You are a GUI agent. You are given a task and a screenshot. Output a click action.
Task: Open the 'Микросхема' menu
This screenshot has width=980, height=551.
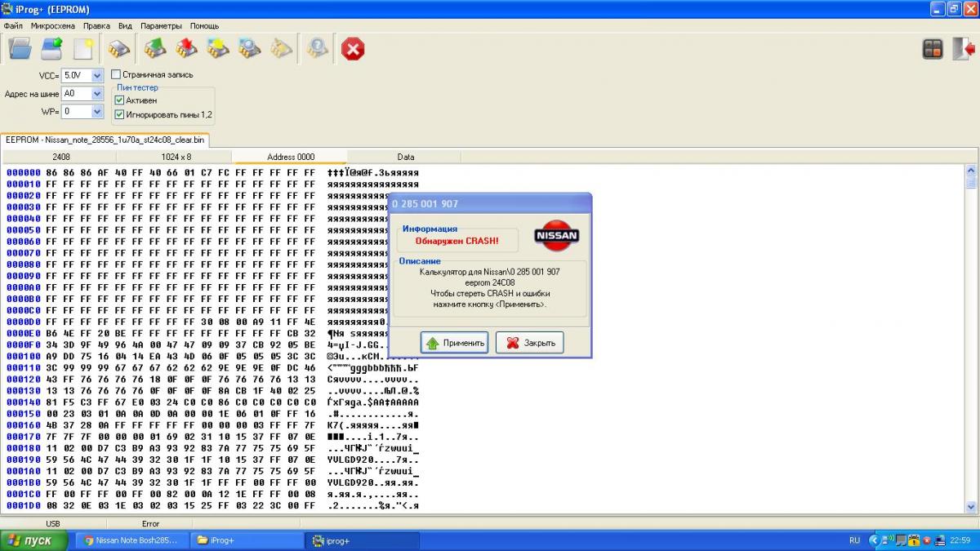click(53, 26)
